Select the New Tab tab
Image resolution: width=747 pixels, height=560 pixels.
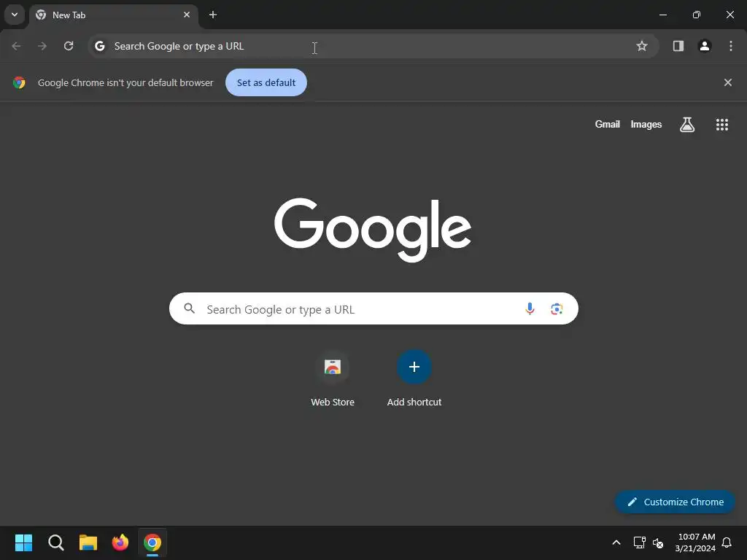pos(113,15)
